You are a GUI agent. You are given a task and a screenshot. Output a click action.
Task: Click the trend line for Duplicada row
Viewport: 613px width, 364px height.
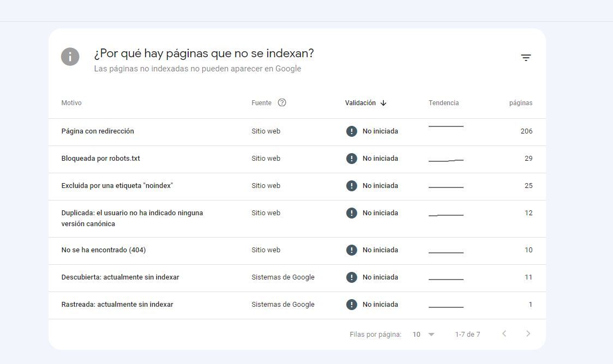(446, 215)
